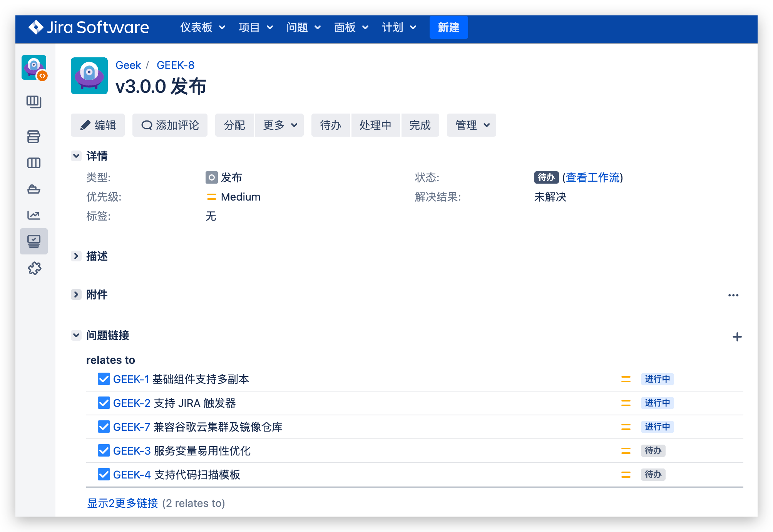Open the 查看工作流 link
Image resolution: width=773 pixels, height=532 pixels.
(x=592, y=177)
